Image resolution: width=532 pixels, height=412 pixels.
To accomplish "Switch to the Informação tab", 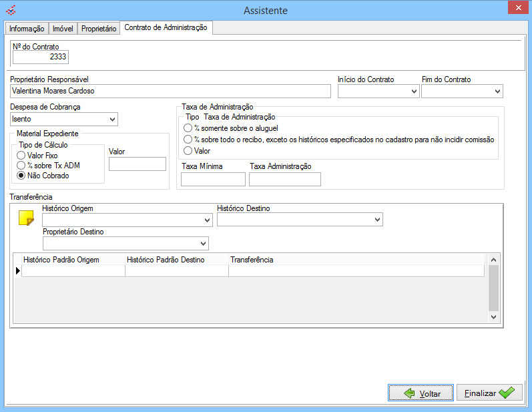I will 27,29.
